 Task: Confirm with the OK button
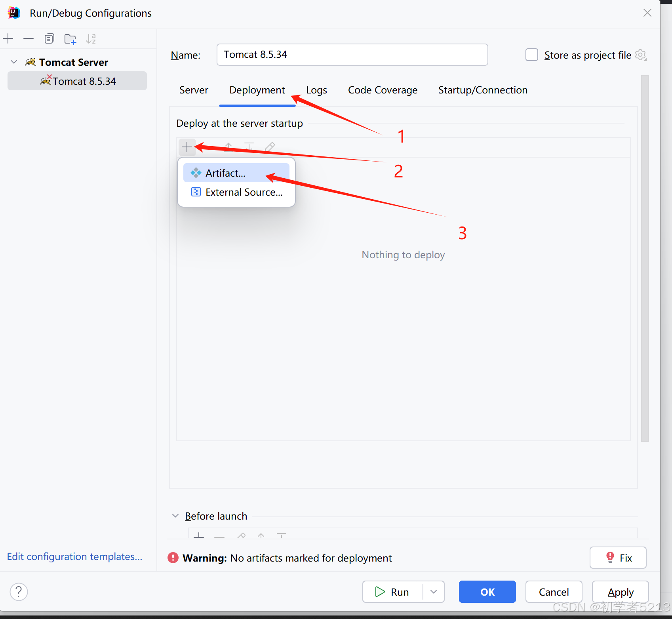point(487,592)
